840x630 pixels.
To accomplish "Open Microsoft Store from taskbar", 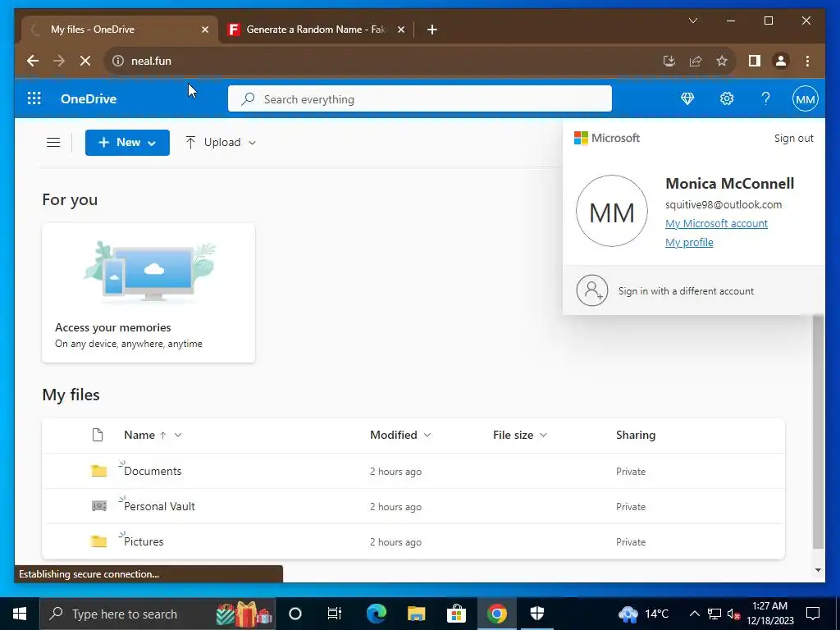I will [x=456, y=614].
